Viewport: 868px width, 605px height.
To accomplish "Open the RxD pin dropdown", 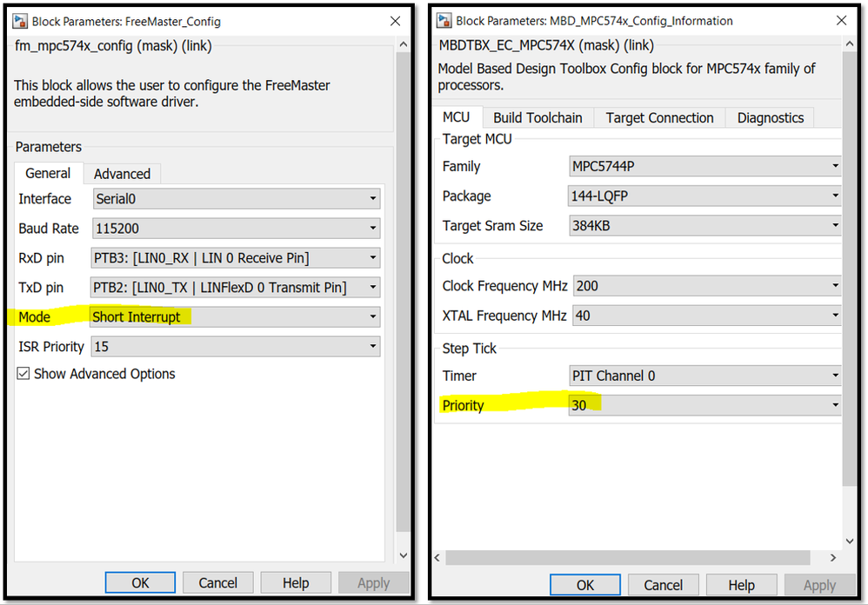I will pos(236,257).
